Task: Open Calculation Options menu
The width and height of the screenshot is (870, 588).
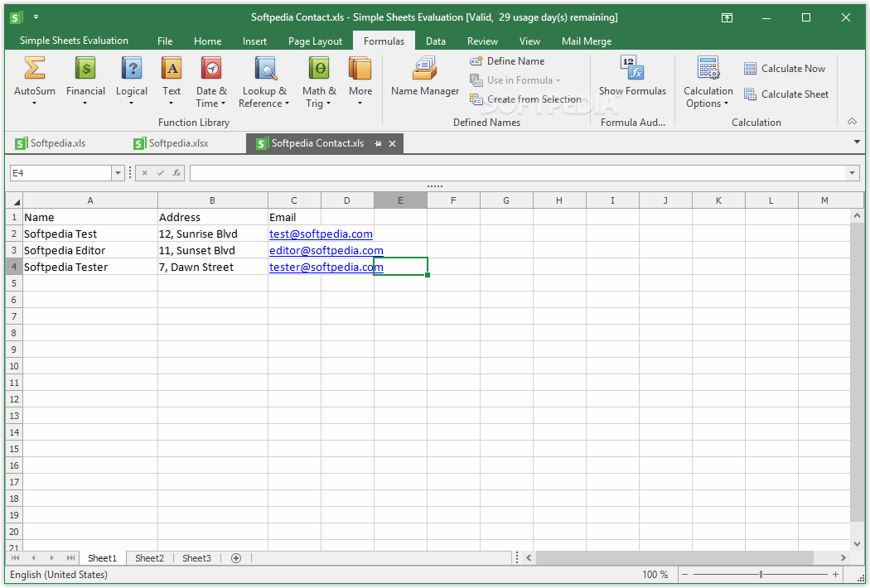Action: click(708, 82)
